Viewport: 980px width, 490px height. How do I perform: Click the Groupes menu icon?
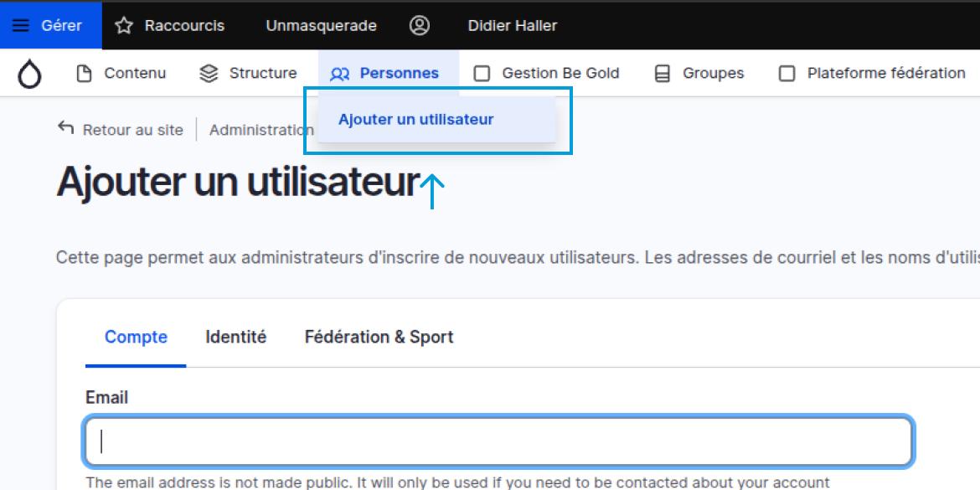[x=662, y=74]
